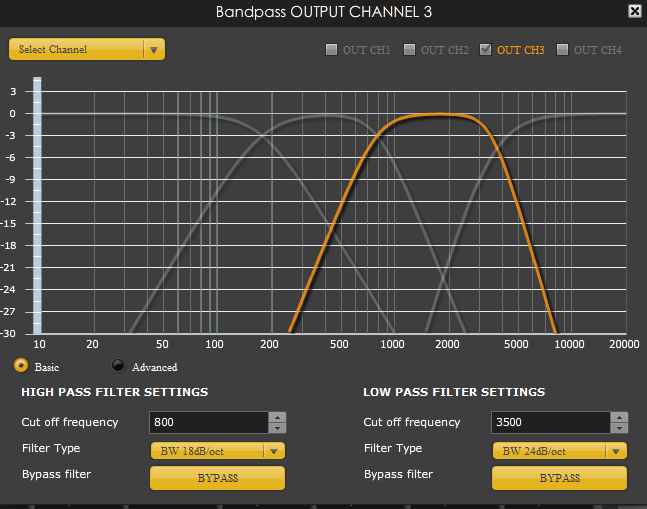The image size is (647, 509).
Task: Enable the OUT CH2 checkbox
Action: click(x=409, y=49)
